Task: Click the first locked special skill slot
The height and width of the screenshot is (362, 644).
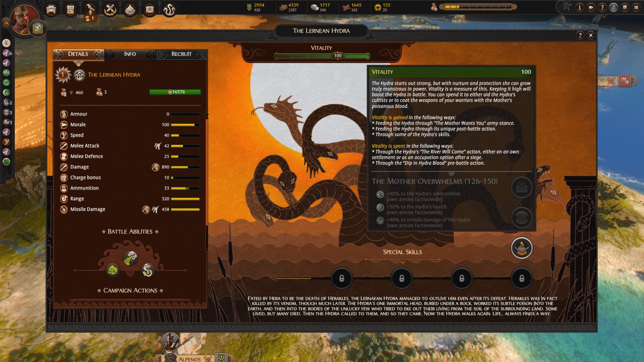Action: pos(341,278)
